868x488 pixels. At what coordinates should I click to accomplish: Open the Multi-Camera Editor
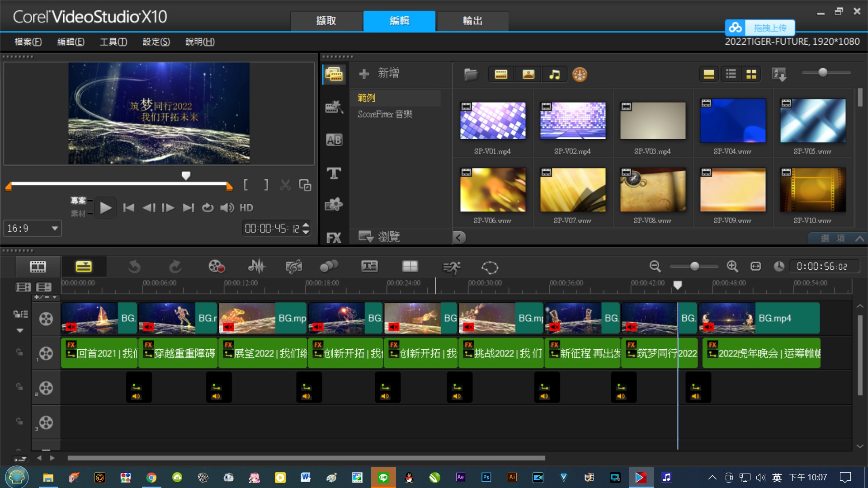click(410, 267)
